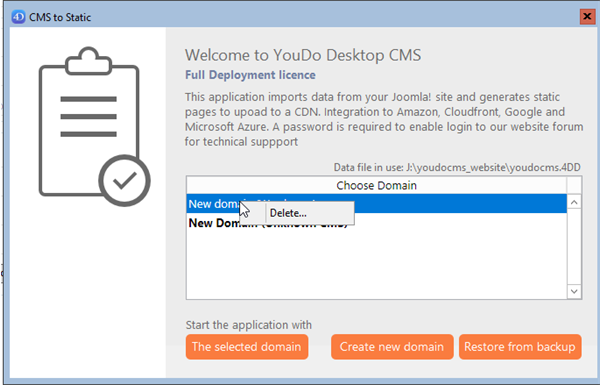Click the clipboard illustration icon

(x=94, y=126)
